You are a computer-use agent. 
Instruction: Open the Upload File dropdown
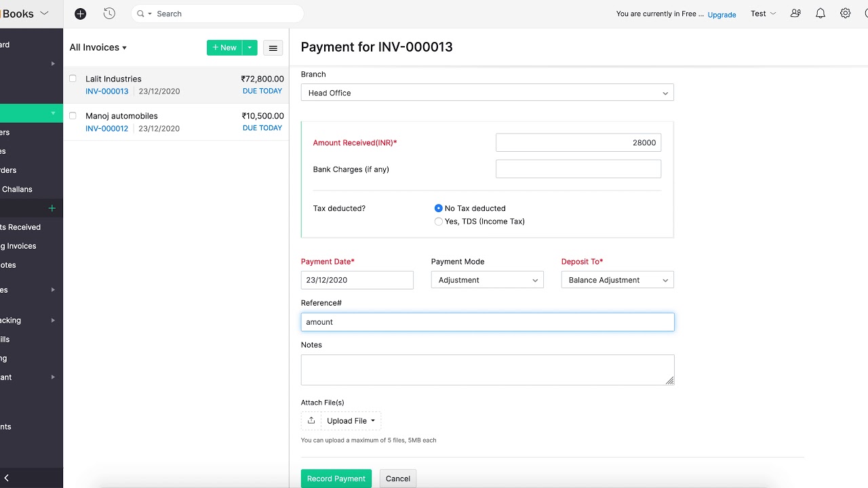click(x=351, y=421)
